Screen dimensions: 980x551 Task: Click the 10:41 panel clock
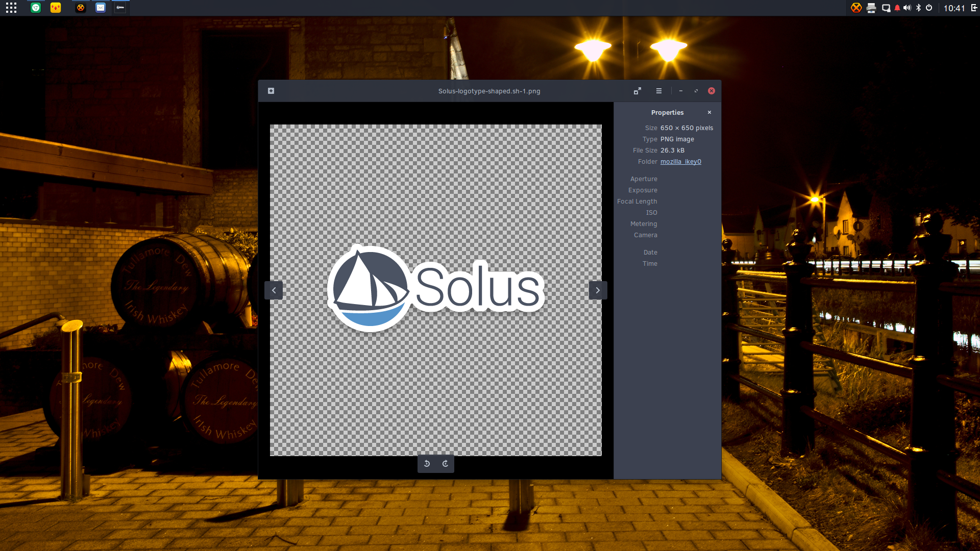[954, 8]
